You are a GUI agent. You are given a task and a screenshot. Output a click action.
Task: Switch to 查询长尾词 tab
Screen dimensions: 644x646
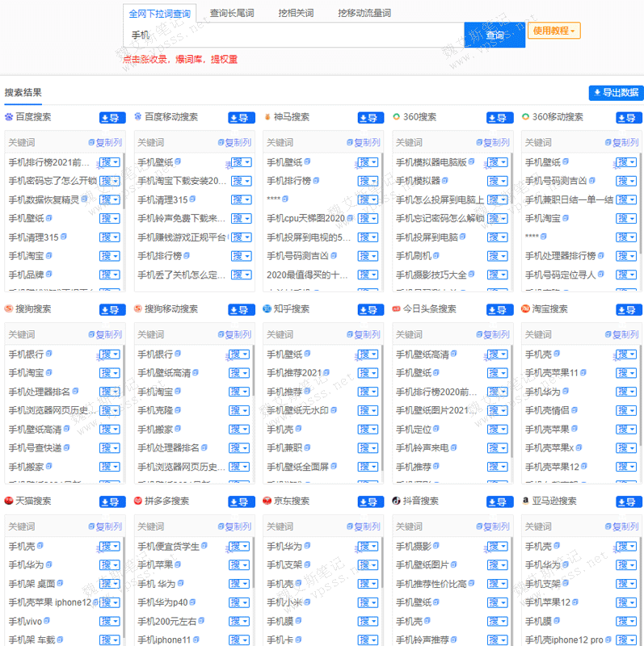point(231,14)
